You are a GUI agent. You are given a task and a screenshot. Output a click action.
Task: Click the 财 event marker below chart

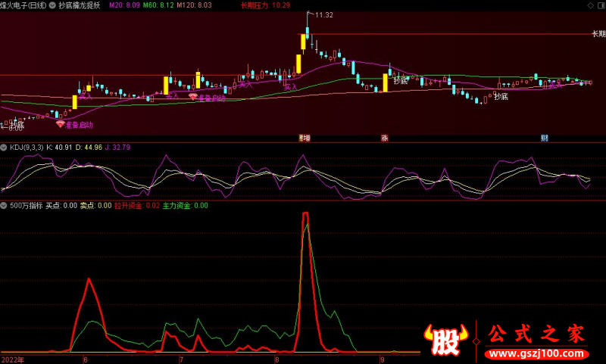[x=544, y=138]
